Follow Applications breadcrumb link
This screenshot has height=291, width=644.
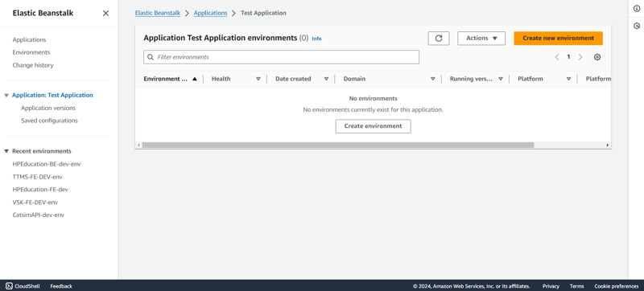210,13
